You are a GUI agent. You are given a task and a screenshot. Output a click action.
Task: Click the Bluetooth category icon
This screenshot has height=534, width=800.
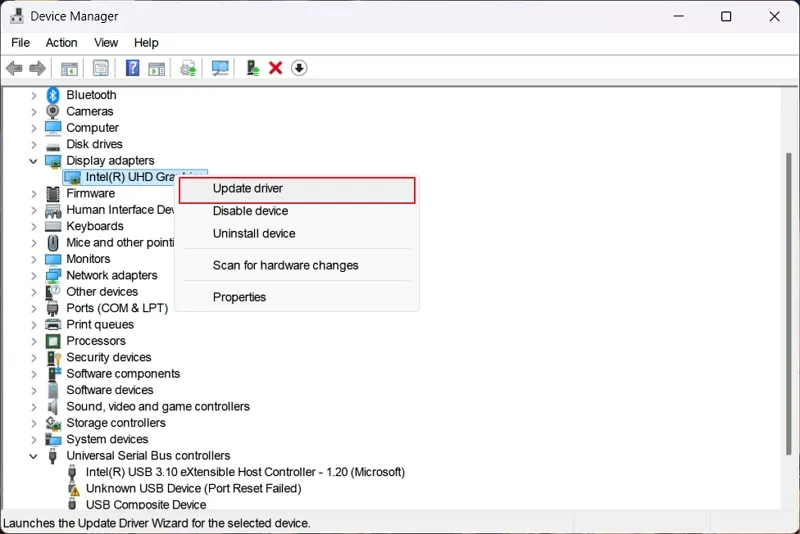53,95
